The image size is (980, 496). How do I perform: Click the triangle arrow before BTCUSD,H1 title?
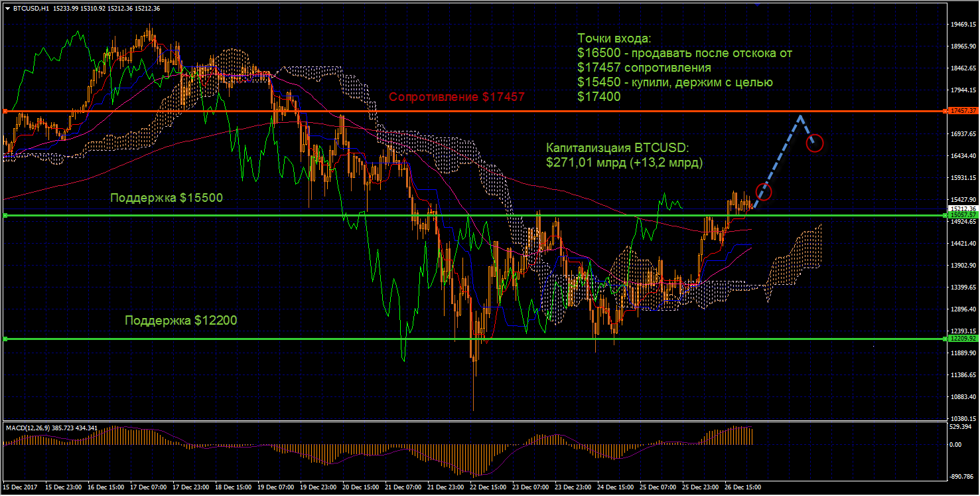[x=7, y=9]
